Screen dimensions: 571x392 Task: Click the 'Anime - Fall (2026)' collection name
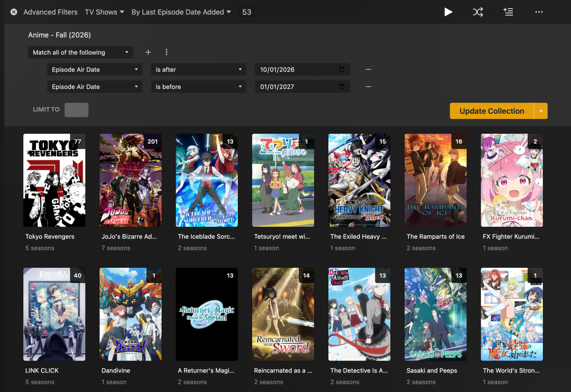tap(59, 35)
